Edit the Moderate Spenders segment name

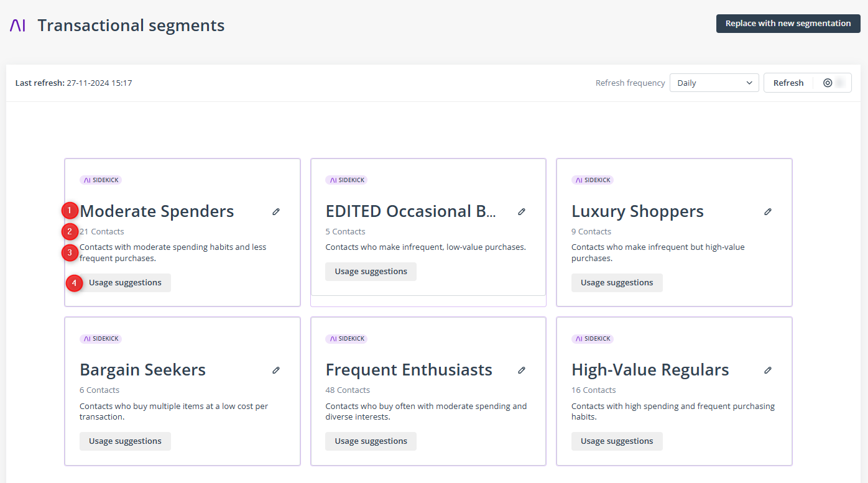point(276,211)
